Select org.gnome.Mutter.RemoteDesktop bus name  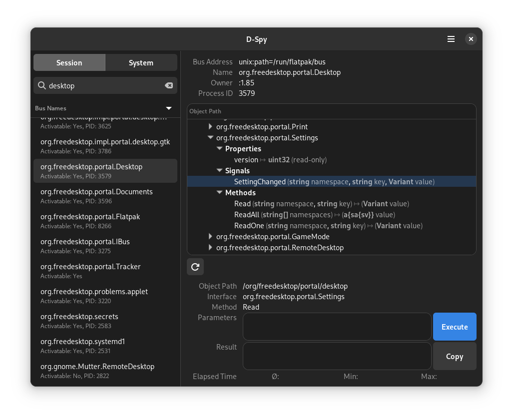click(105, 371)
